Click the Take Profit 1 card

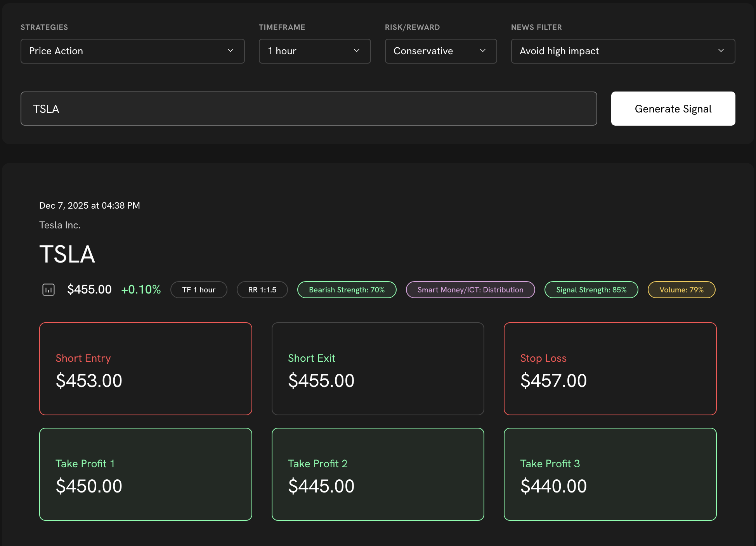146,474
